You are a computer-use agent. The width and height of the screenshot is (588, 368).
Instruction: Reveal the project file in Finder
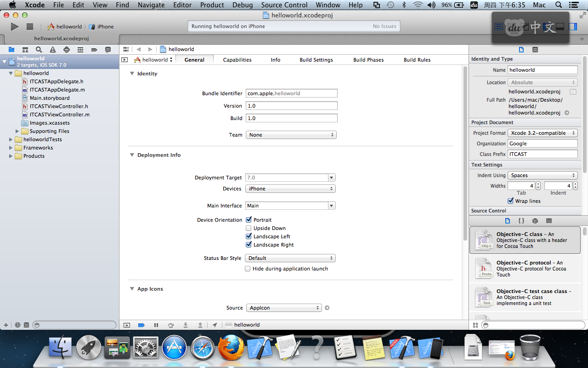[567, 113]
